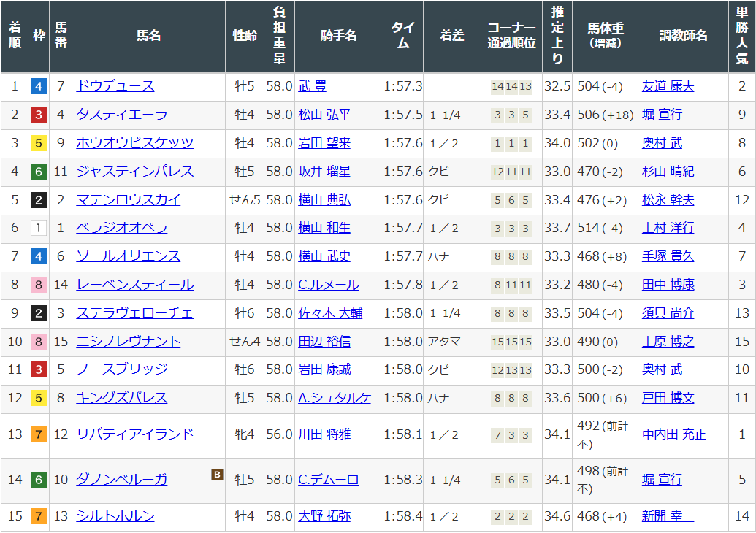This screenshot has width=756, height=533.
Task: Click jockey link 大野 拓弥
Action: pyautogui.click(x=324, y=517)
